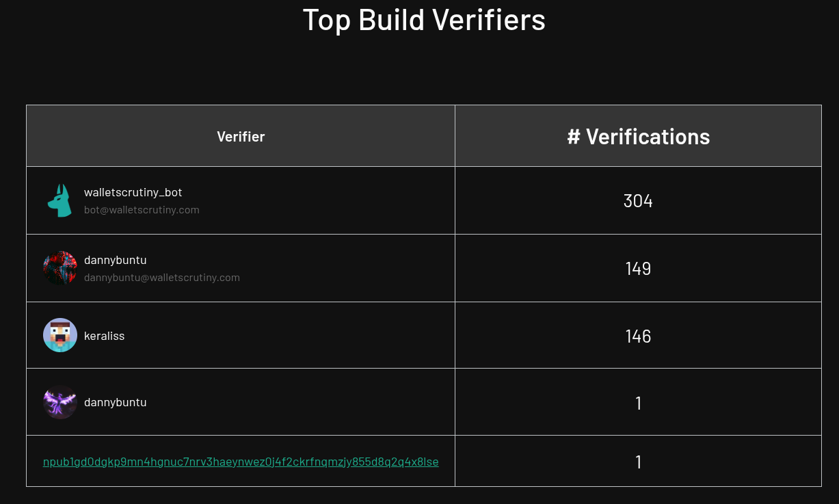Click the Verifier column header
839x504 pixels.
241,136
